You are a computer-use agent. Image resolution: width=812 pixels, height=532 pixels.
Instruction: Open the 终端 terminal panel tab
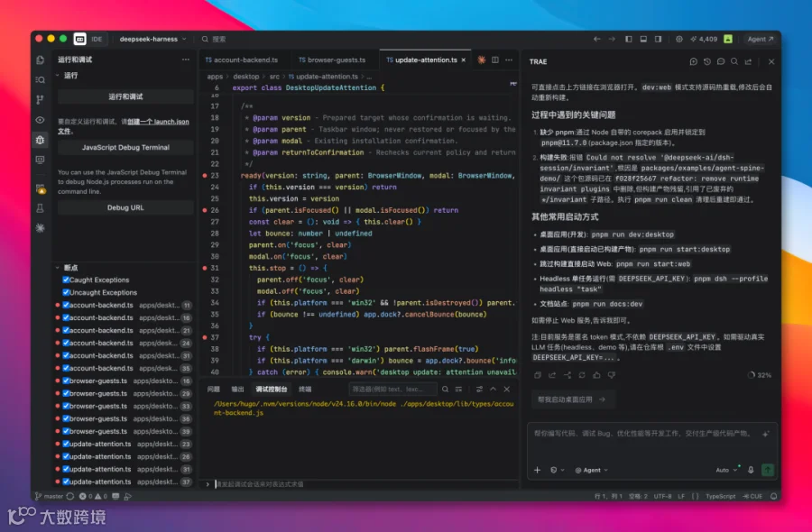click(x=305, y=390)
